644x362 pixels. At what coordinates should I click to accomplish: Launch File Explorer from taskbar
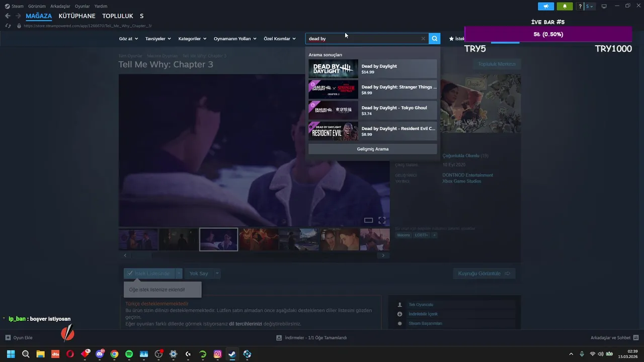[x=40, y=354]
